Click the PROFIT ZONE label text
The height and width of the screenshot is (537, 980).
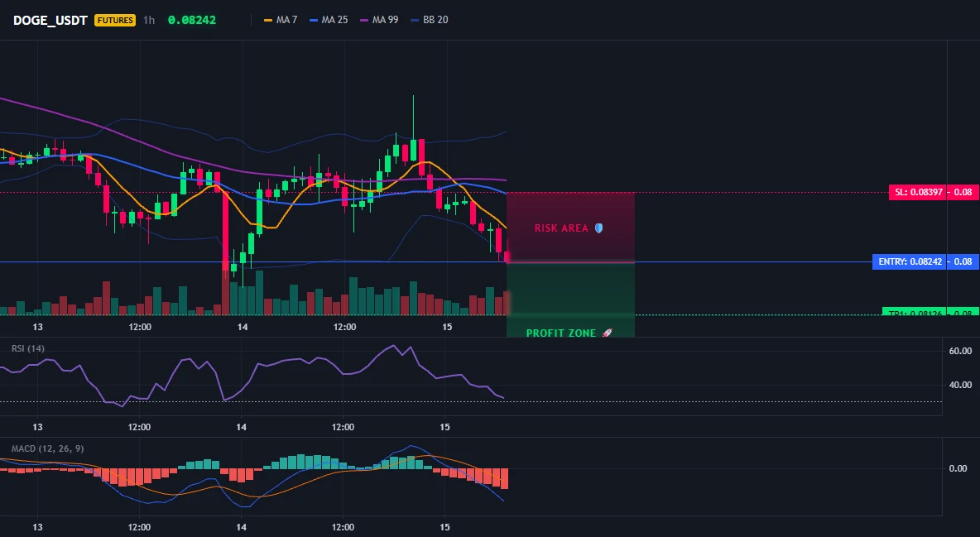click(x=560, y=333)
